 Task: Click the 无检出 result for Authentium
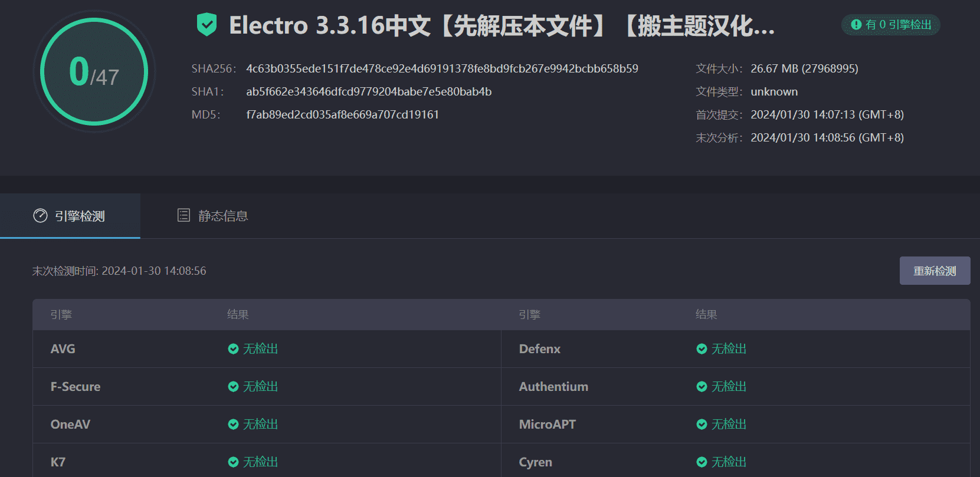click(x=729, y=387)
